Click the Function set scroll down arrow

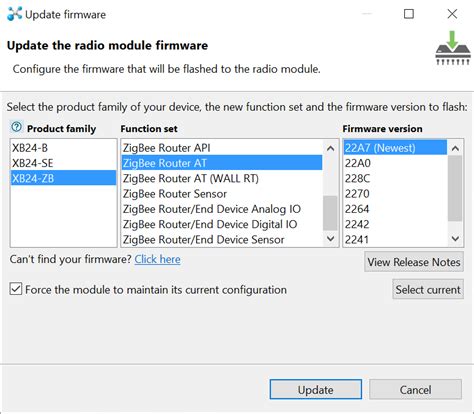330,239
